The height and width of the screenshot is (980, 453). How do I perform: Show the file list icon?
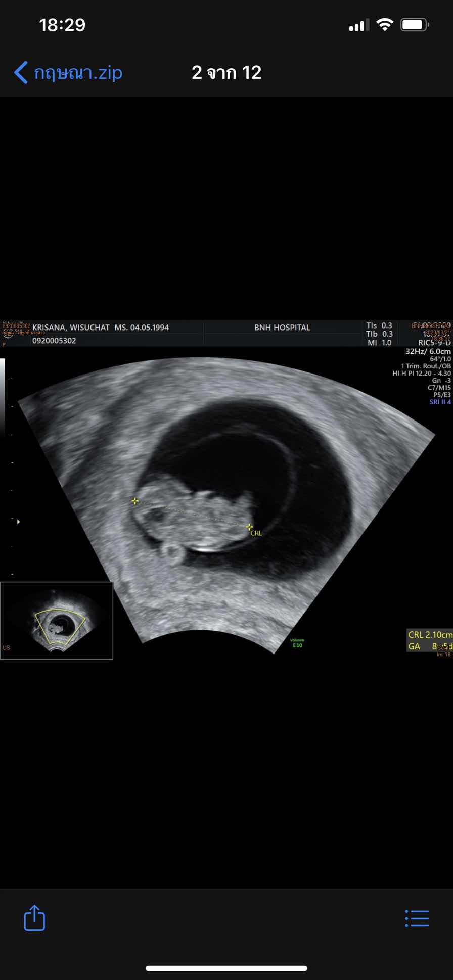(x=417, y=918)
